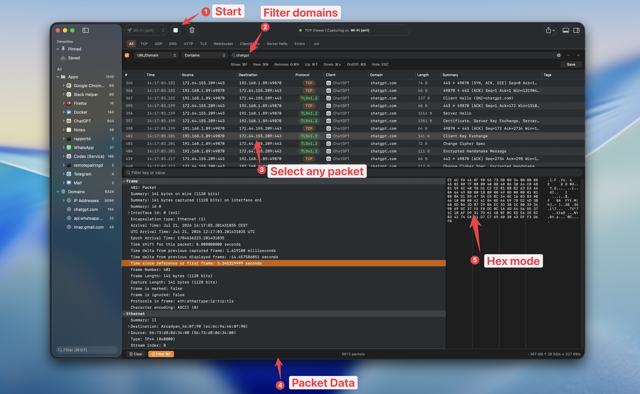Image resolution: width=640 pixels, height=394 pixels.
Task: Click the ChatGPT app icon in sidebar
Action: (69, 121)
